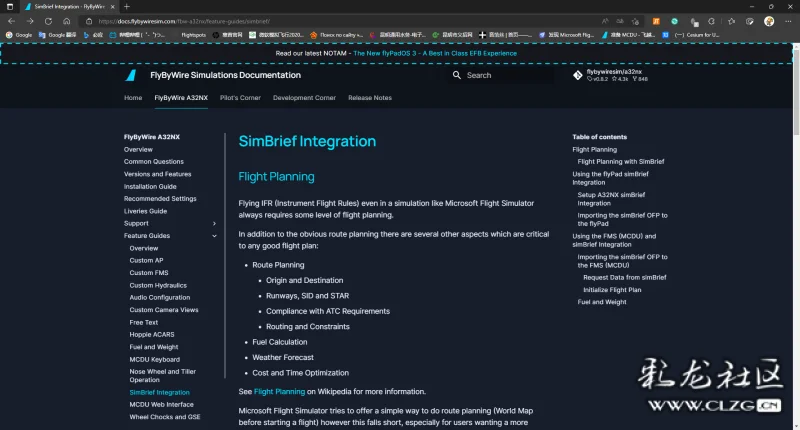The width and height of the screenshot is (800, 430).
Task: Open the Favorites star list icon
Action: tap(732, 21)
